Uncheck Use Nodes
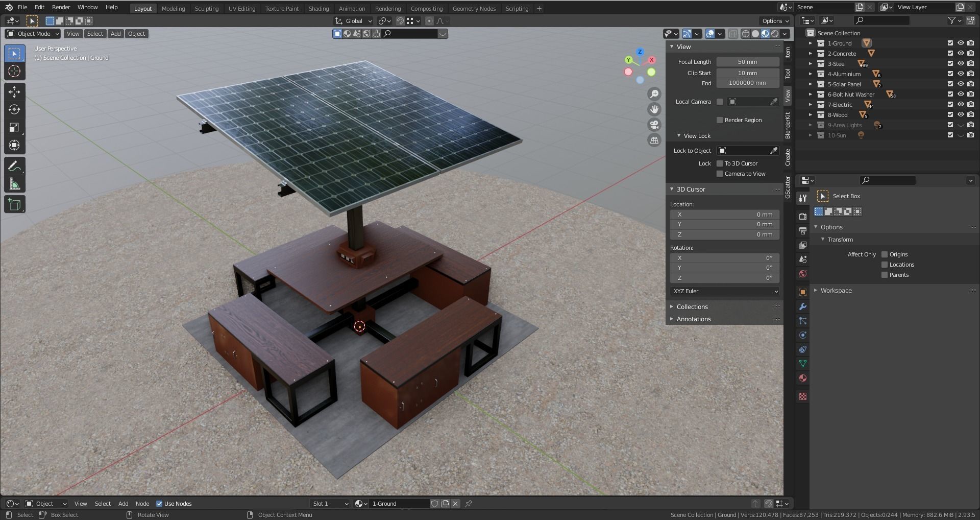The image size is (980, 520). click(159, 504)
